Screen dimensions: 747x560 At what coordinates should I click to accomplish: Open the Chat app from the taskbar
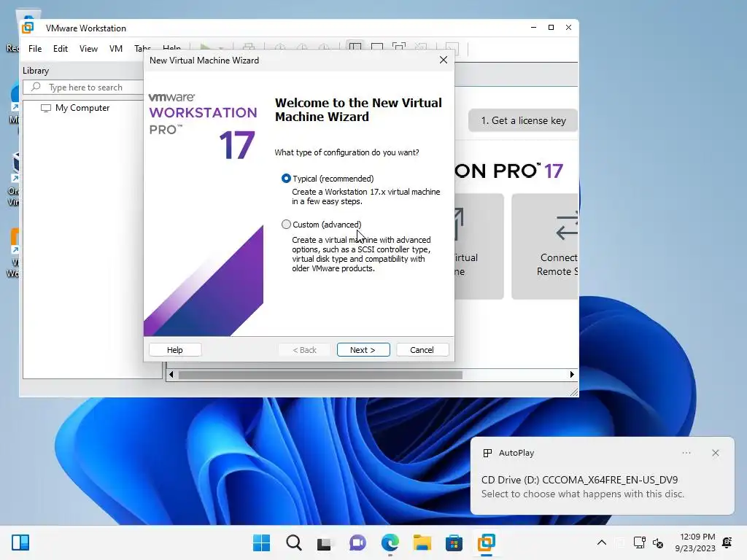click(357, 542)
